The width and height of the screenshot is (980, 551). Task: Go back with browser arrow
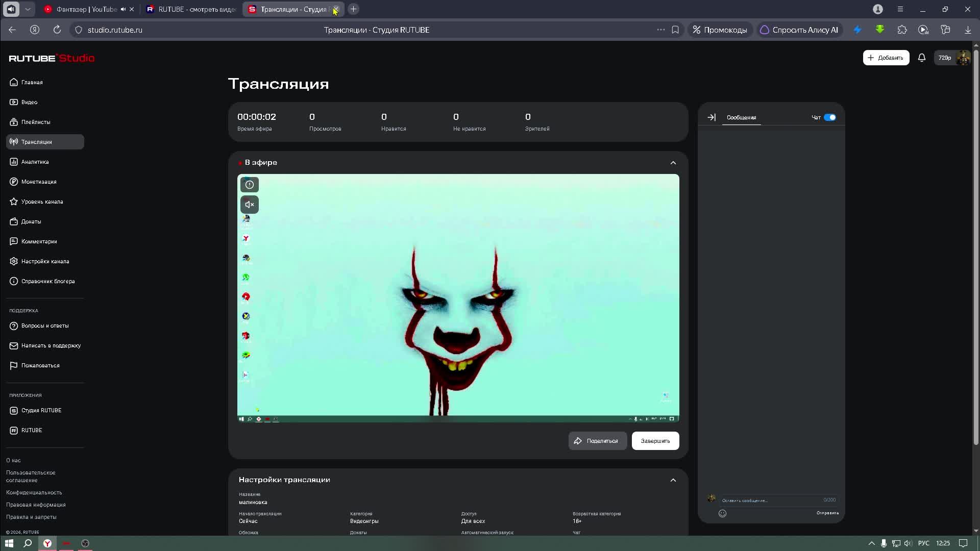(x=12, y=30)
